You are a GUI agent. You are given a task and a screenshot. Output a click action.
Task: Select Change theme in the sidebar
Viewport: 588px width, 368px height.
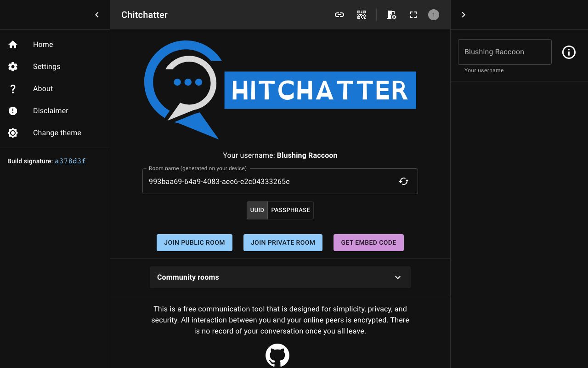(x=55, y=133)
